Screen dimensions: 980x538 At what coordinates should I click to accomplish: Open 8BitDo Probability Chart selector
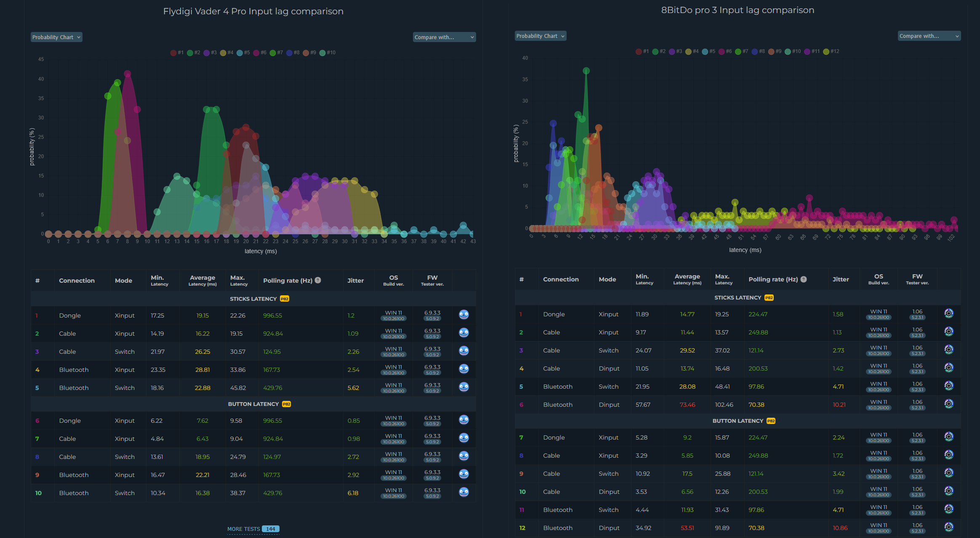(x=540, y=36)
